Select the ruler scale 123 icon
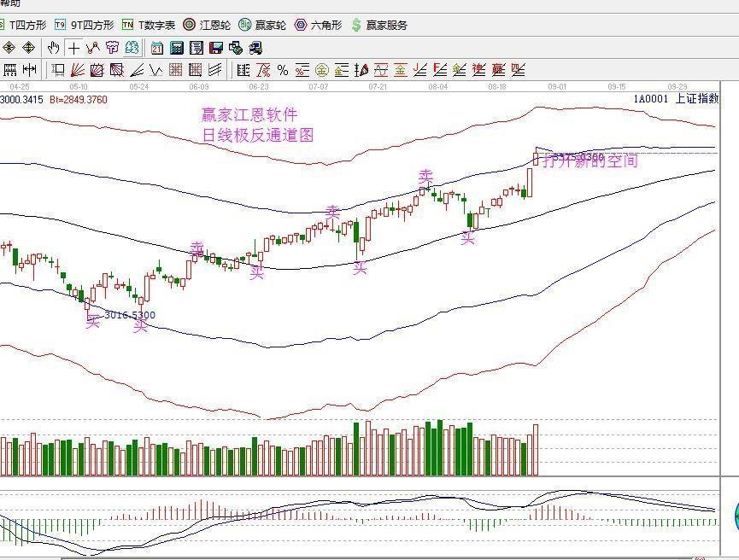This screenshot has width=739, height=560. pos(10,71)
